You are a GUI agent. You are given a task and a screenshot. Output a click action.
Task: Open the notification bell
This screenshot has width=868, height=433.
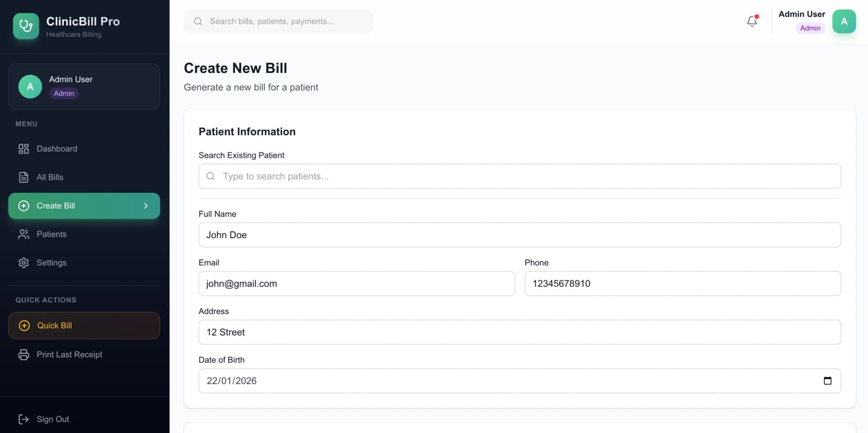(751, 21)
